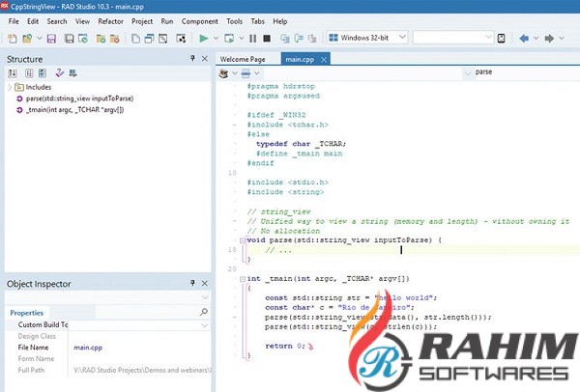The height and width of the screenshot is (392, 580).
Task: Click the View Unit icon in toolbar
Action: point(135,39)
